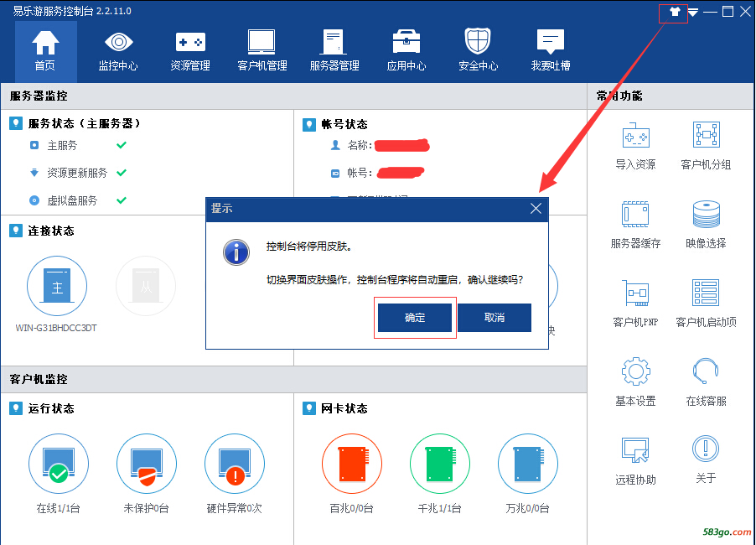Click the 主服务 status row
Viewport: 756px width, 545px height.
78,145
